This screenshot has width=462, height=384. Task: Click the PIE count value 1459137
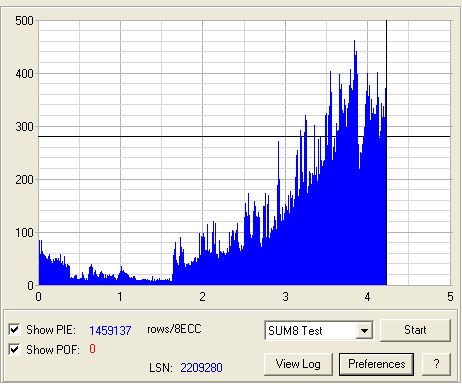point(110,330)
